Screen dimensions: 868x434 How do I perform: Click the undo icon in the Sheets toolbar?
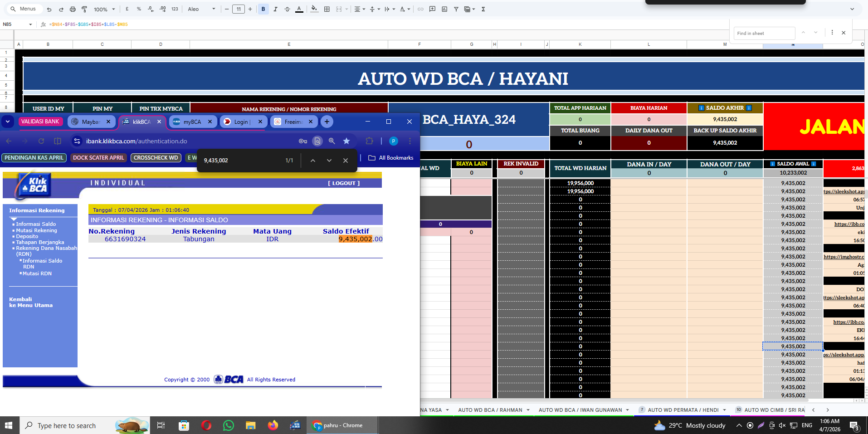pos(49,9)
